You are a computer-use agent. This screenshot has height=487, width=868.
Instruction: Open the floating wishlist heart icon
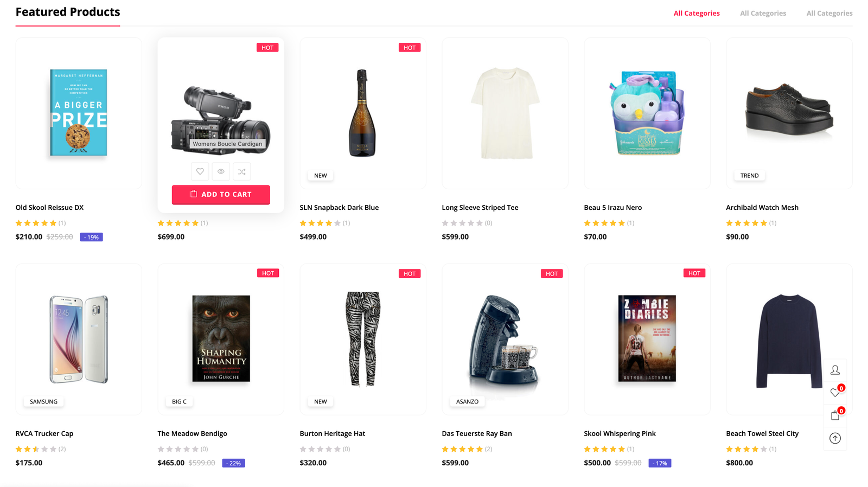pos(835,393)
